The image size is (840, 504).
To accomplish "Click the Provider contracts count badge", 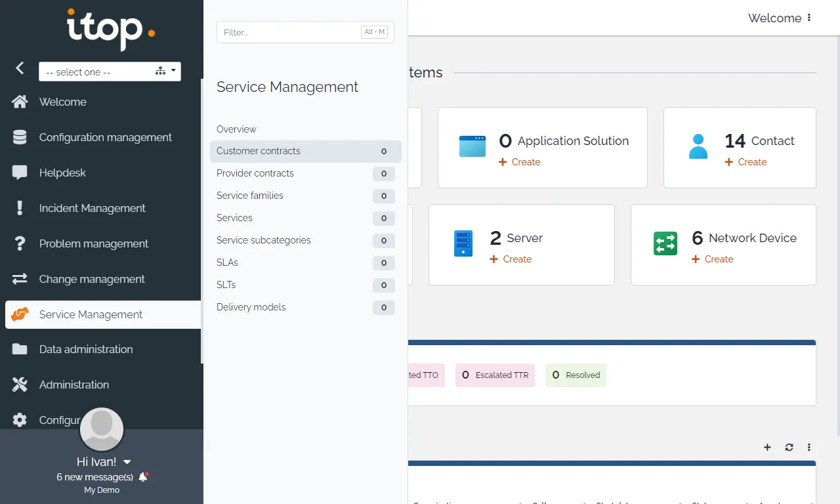I will pyautogui.click(x=384, y=173).
